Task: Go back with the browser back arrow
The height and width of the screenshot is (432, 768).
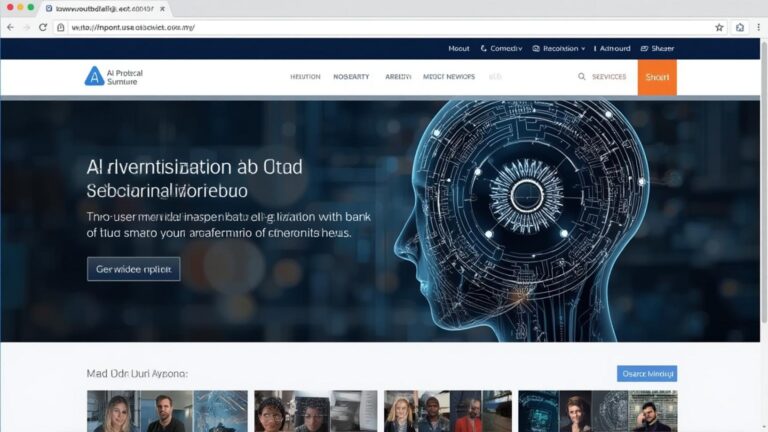Action: 10,27
